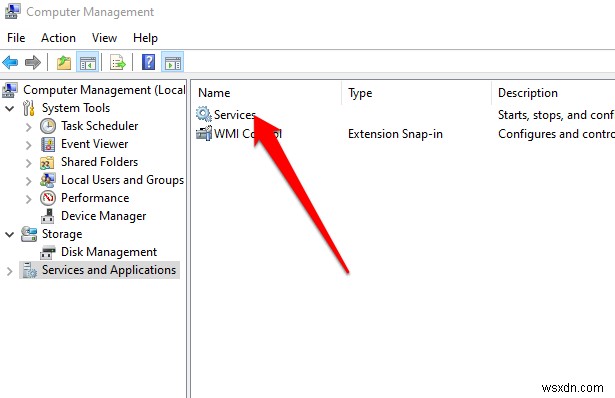Image resolution: width=615 pixels, height=398 pixels.
Task: Select the Services and Applications label
Action: pos(109,270)
